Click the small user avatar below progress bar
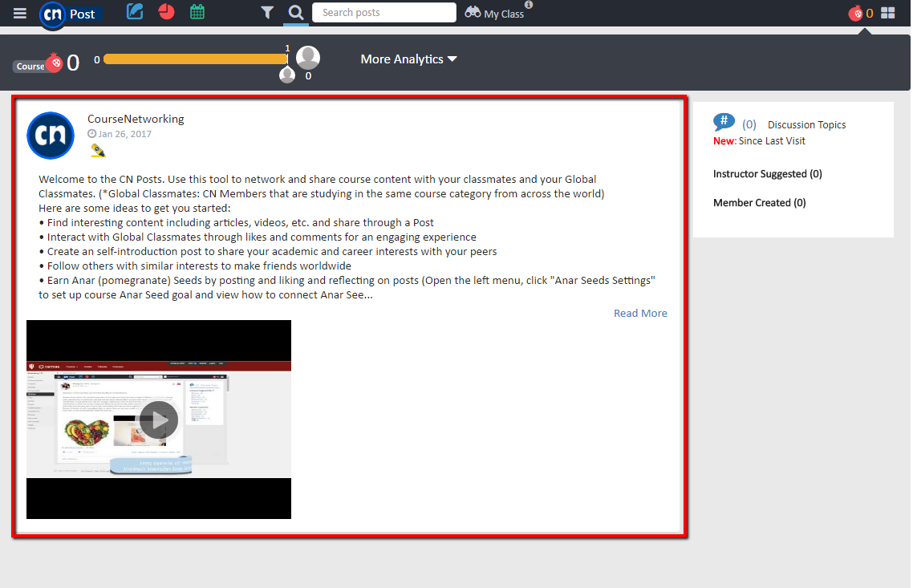Viewport: 913px width, 588px height. 287,75
